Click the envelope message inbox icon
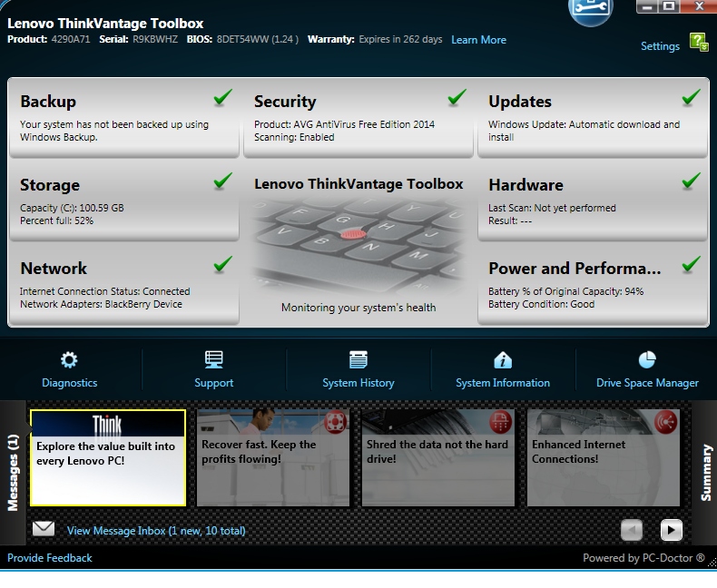Viewport: 717px width, 588px height. tap(44, 529)
